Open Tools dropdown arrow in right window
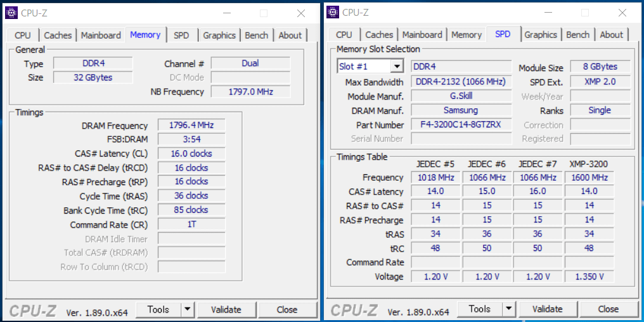644x322 pixels. pyautogui.click(x=508, y=309)
